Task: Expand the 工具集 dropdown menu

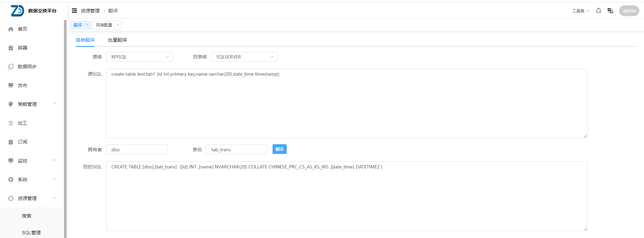Action: [x=581, y=11]
